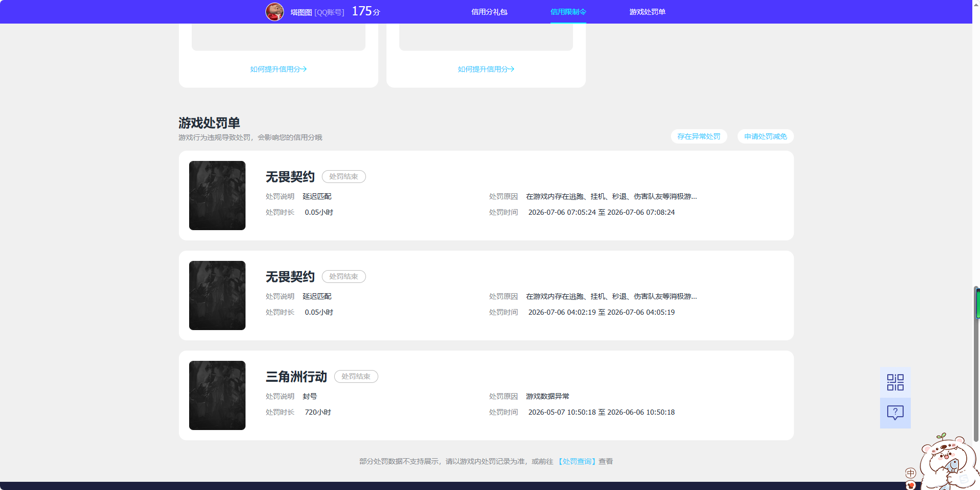
Task: Open the 信用分礼包 tab
Action: [489, 12]
